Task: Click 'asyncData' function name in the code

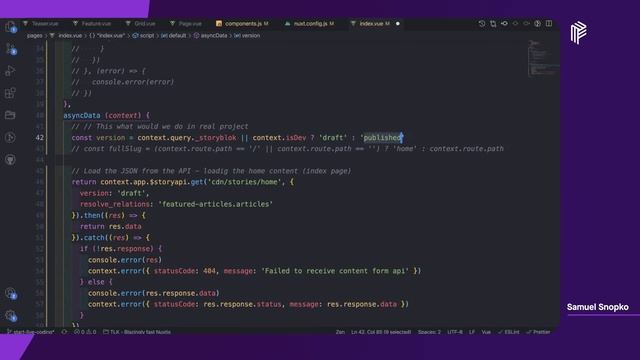Action: pos(82,116)
